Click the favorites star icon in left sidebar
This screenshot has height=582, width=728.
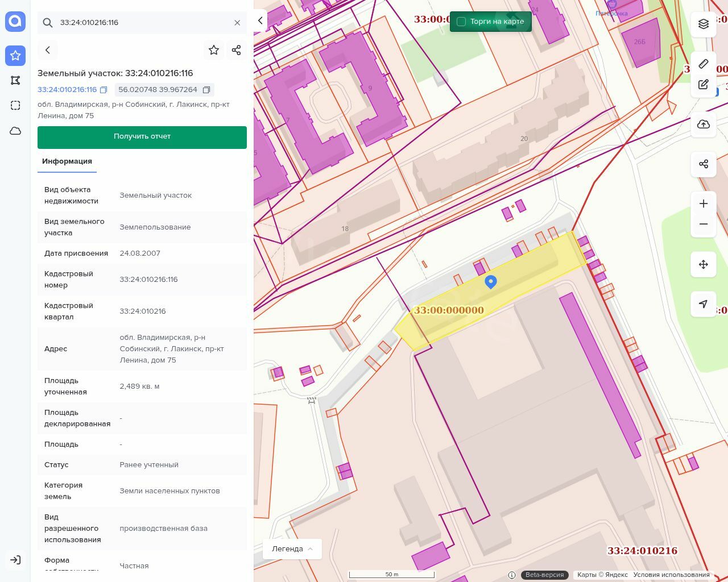[x=15, y=55]
